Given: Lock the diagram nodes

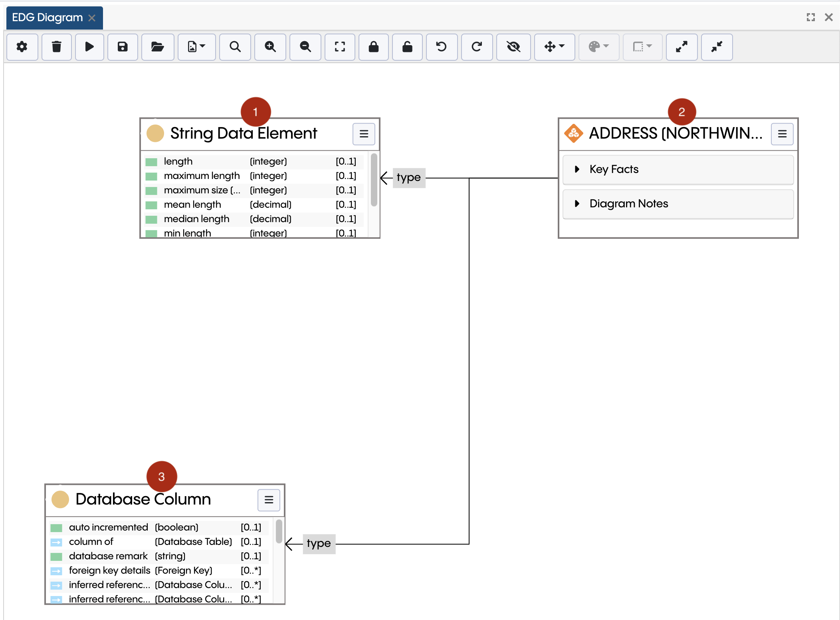Looking at the screenshot, I should 374,47.
